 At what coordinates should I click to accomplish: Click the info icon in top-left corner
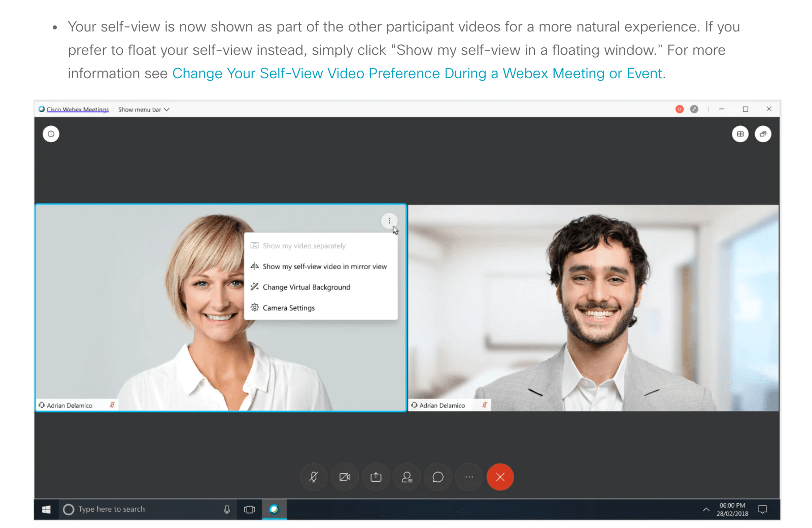(51, 134)
